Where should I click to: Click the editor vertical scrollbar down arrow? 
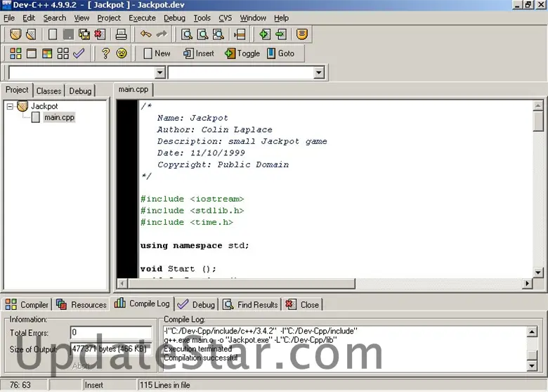[x=538, y=273]
